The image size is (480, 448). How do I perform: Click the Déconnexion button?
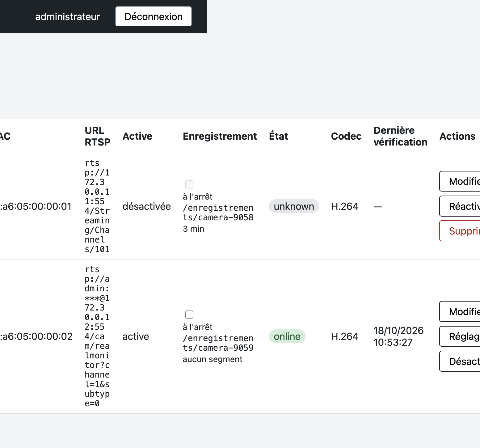(153, 16)
